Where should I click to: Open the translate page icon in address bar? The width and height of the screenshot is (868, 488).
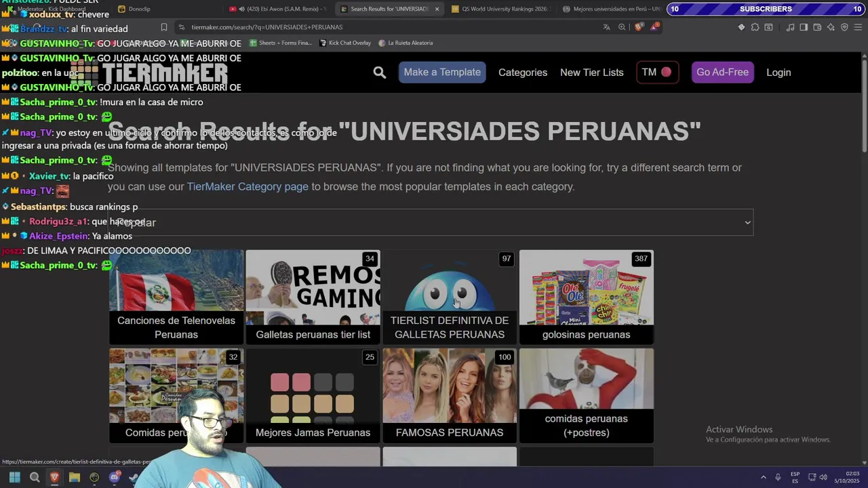click(606, 27)
